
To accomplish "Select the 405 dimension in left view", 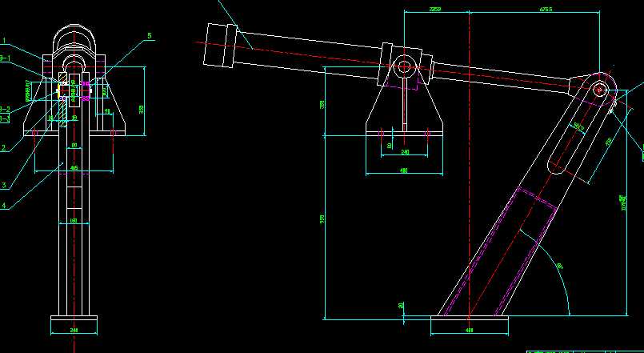I will pos(74,167).
